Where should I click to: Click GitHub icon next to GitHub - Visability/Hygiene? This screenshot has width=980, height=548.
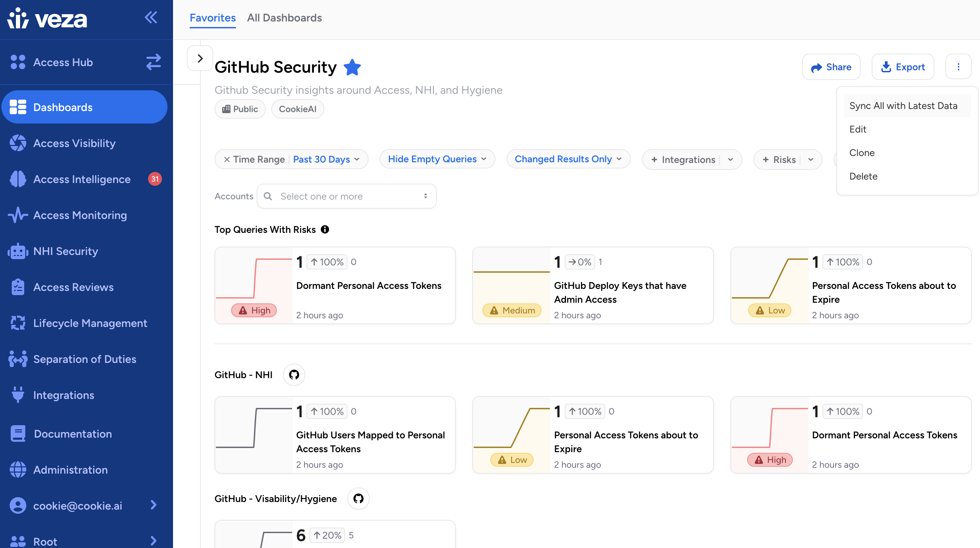coord(359,498)
